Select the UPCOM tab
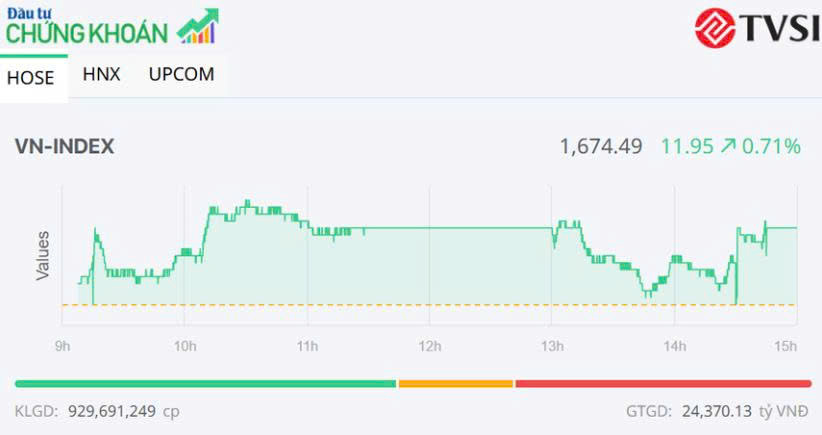This screenshot has width=822, height=435. pos(181,74)
